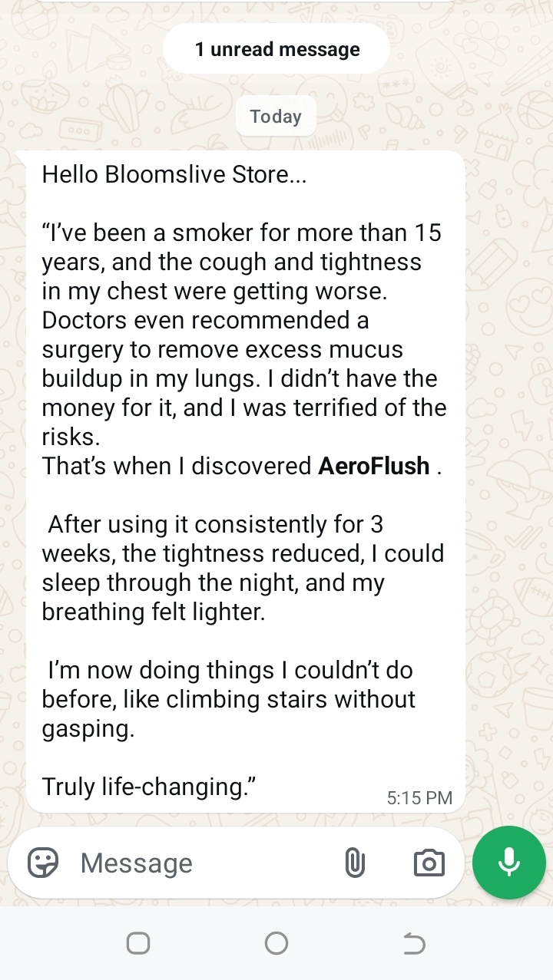553x980 pixels.
Task: Tap the "Hello Bloomslive Store..." greeting line
Action: tap(174, 174)
